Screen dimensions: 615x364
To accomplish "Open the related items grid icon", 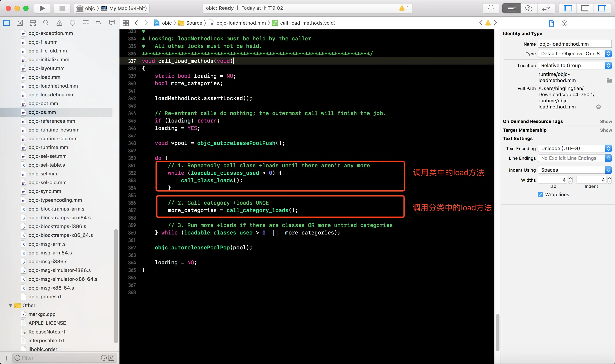I will [x=126, y=23].
